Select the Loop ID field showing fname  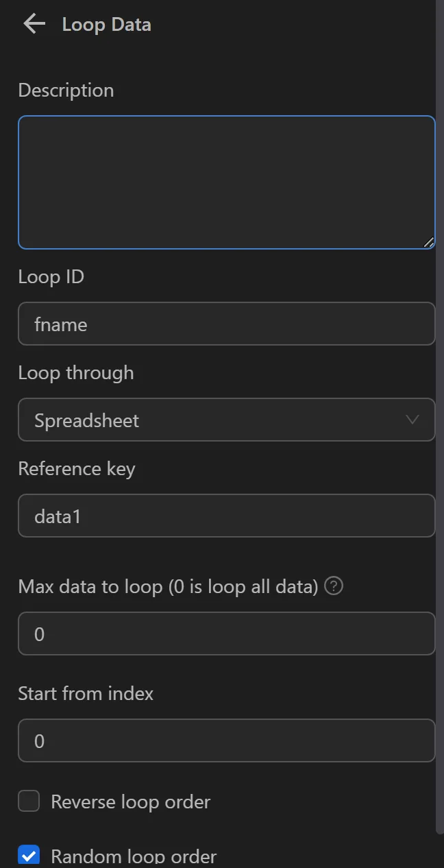[227, 324]
